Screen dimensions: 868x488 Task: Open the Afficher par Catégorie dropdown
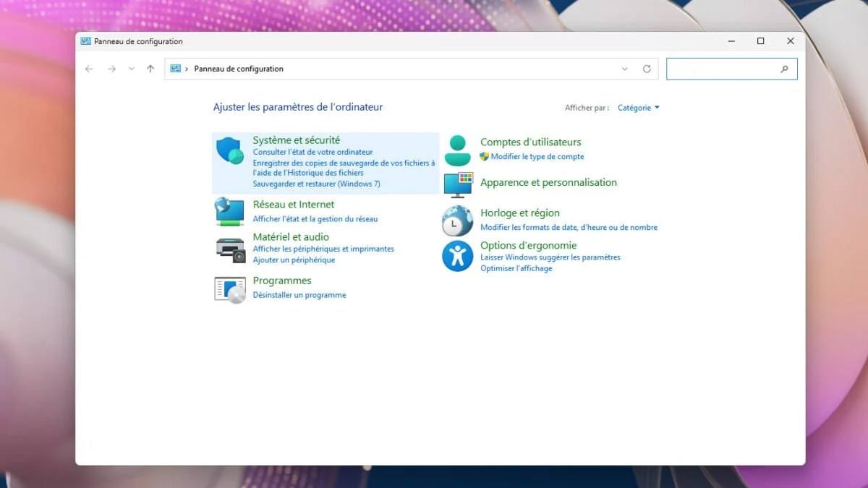coord(639,108)
